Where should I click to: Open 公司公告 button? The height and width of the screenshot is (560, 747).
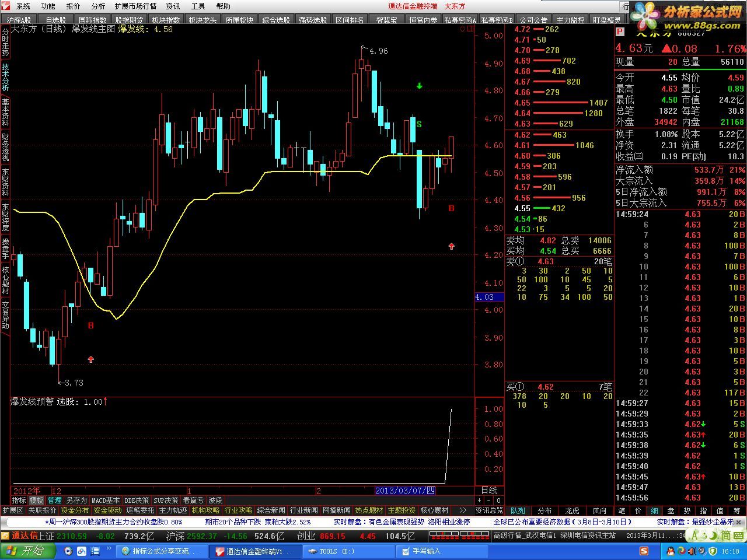pyautogui.click(x=533, y=20)
